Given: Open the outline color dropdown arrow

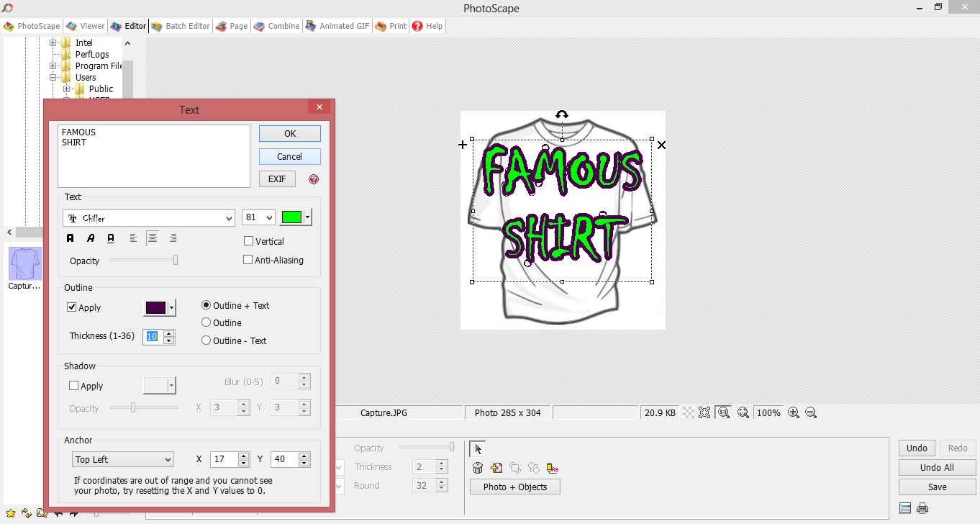Looking at the screenshot, I should pyautogui.click(x=172, y=308).
